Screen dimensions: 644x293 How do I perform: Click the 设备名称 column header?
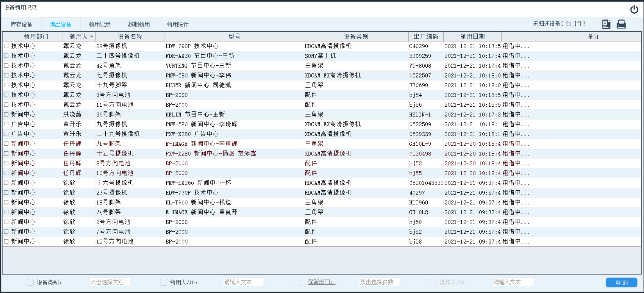pyautogui.click(x=130, y=37)
